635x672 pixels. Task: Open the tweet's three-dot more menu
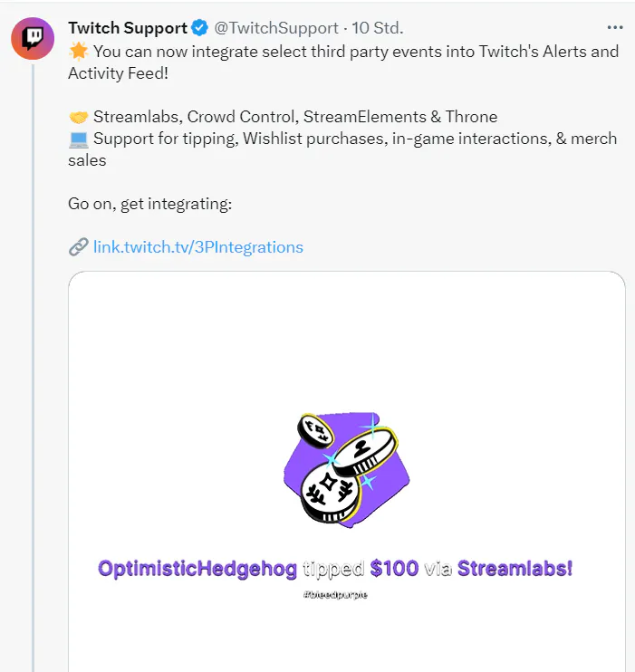click(x=615, y=28)
